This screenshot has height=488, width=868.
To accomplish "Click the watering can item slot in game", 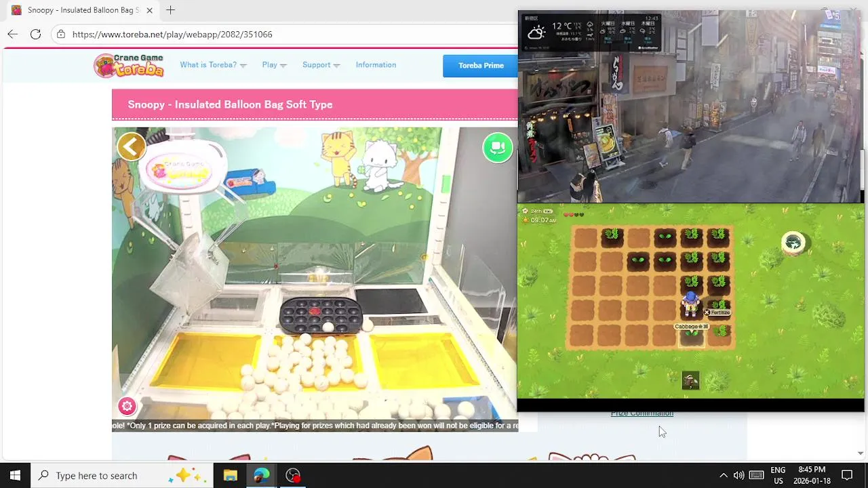I will (690, 380).
